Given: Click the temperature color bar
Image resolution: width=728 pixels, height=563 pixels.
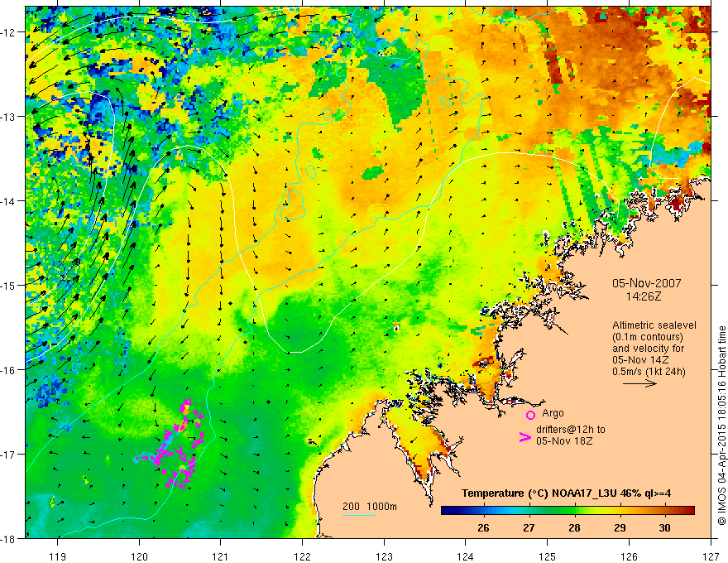Looking at the screenshot, I should coord(568,510).
